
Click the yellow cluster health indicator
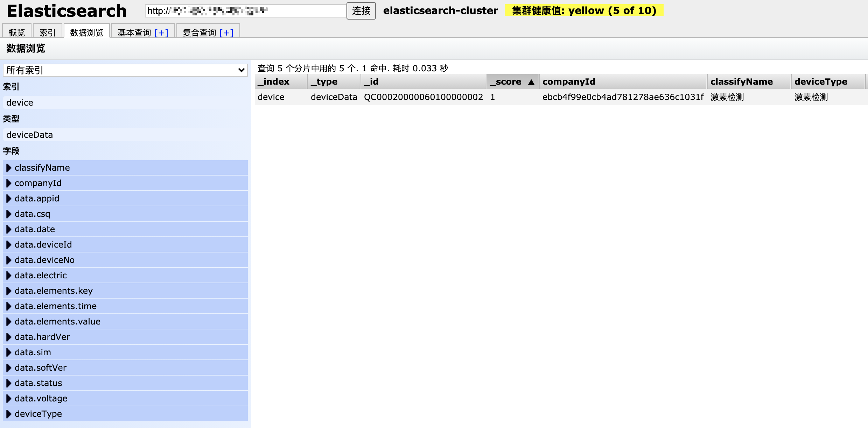[584, 10]
